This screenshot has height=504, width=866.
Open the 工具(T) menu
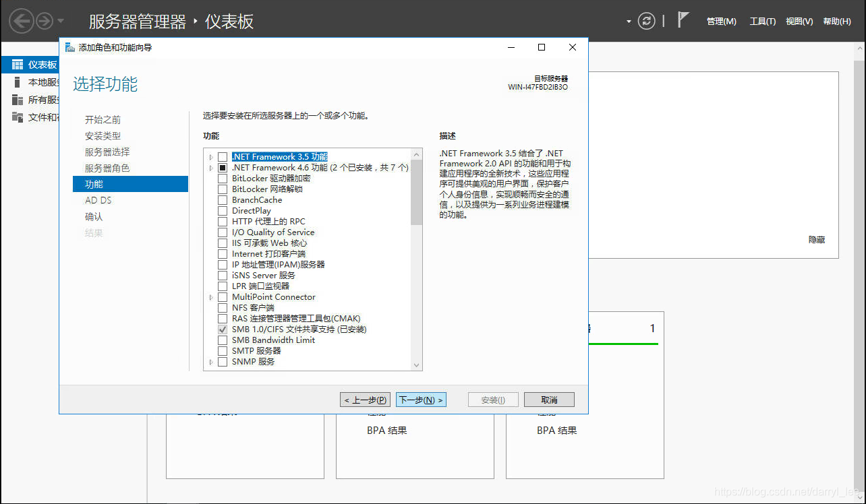click(x=763, y=22)
